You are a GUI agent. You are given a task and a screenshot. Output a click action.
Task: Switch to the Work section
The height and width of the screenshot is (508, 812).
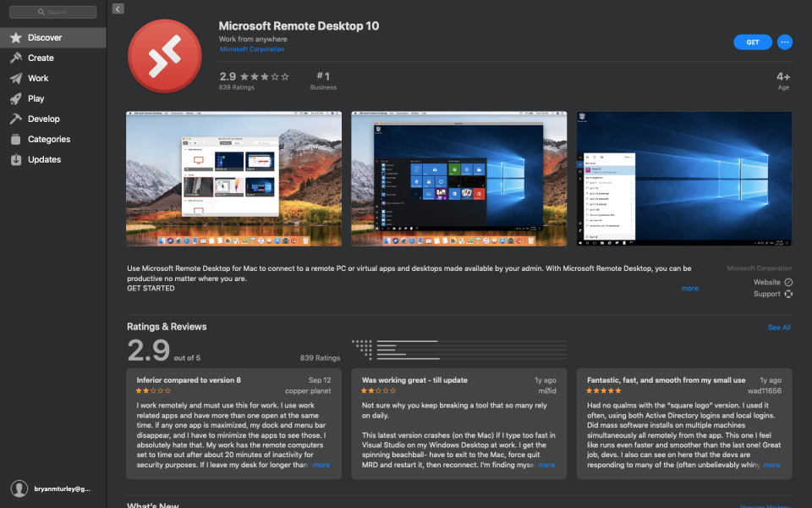(x=38, y=78)
